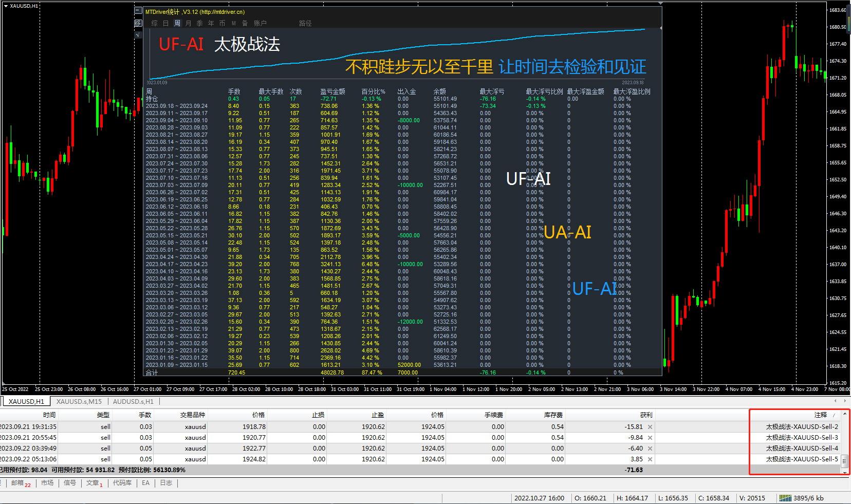Open the 代码库 code base section in Toolbox
Screen dimensions: 851x504
click(x=122, y=483)
